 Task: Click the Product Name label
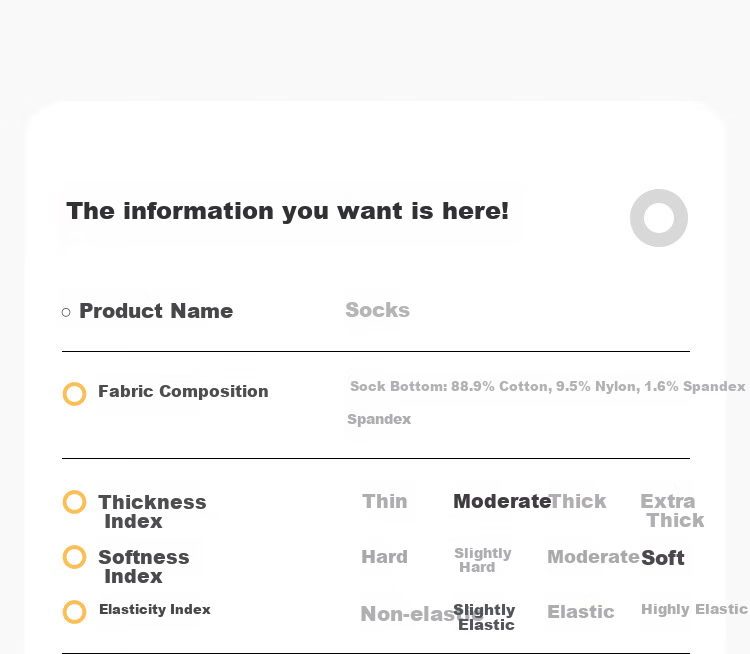point(156,311)
